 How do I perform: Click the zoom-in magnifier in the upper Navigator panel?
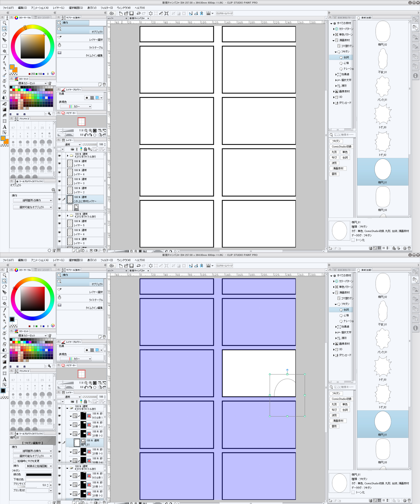click(x=90, y=131)
